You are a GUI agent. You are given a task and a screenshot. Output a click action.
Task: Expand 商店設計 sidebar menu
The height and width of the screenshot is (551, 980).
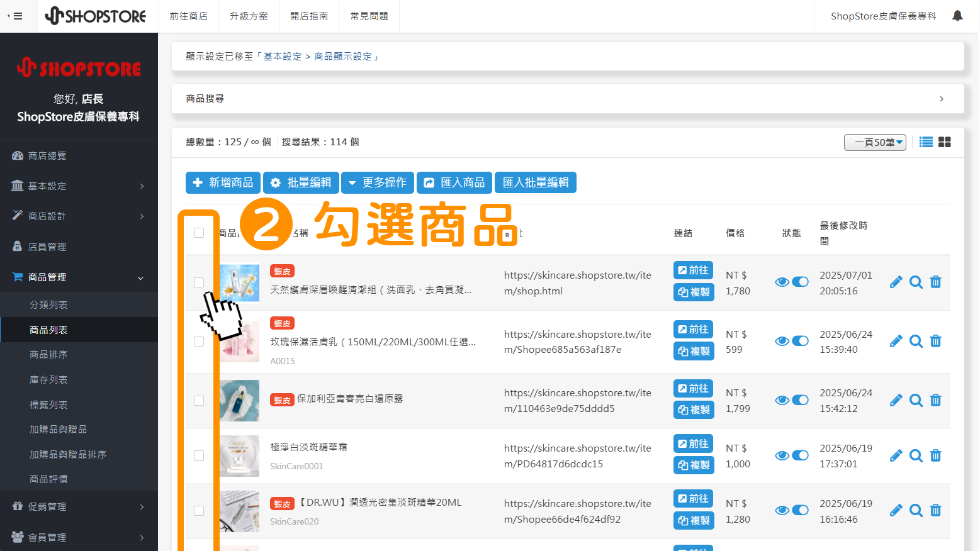click(79, 216)
